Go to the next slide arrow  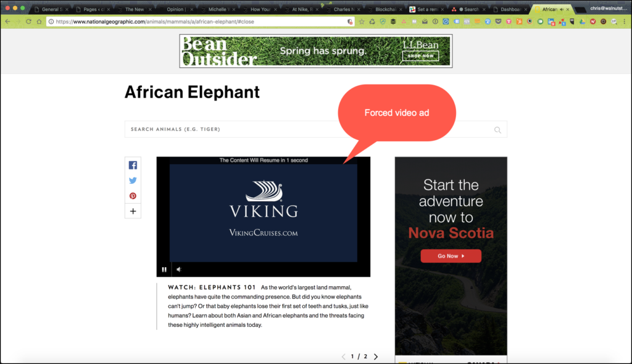tap(376, 357)
